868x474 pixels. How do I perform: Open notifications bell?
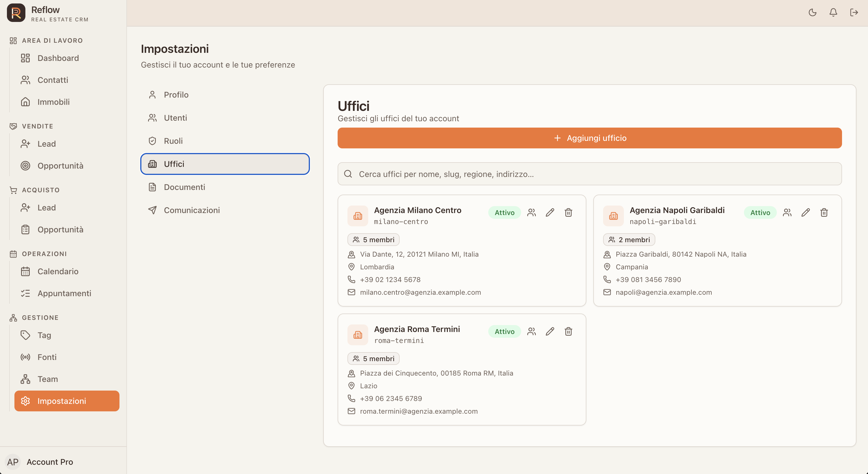point(833,12)
